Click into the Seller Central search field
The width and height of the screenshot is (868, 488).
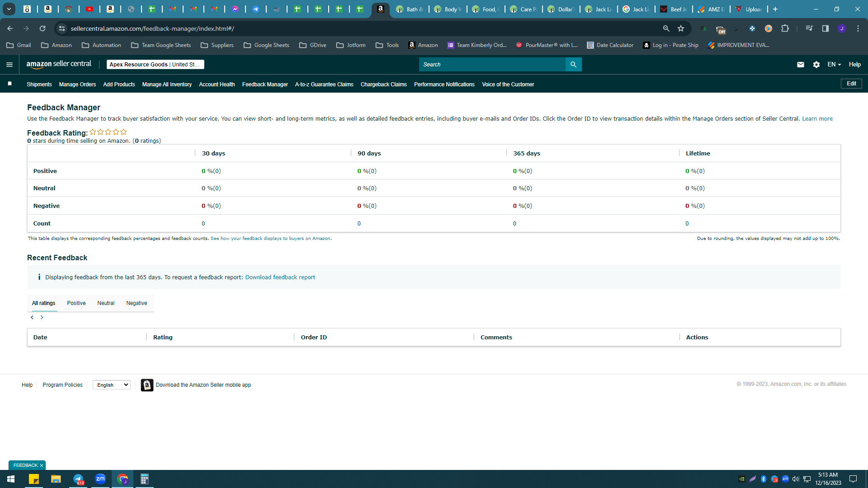(x=492, y=65)
